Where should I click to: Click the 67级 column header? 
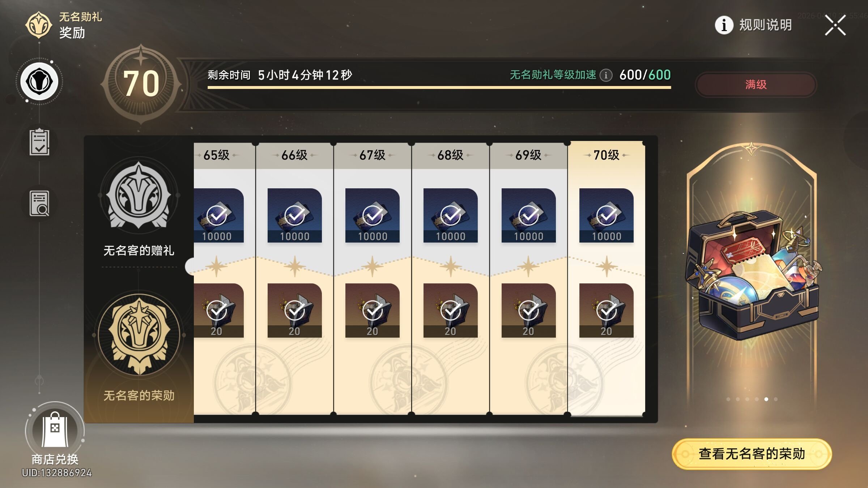click(373, 155)
